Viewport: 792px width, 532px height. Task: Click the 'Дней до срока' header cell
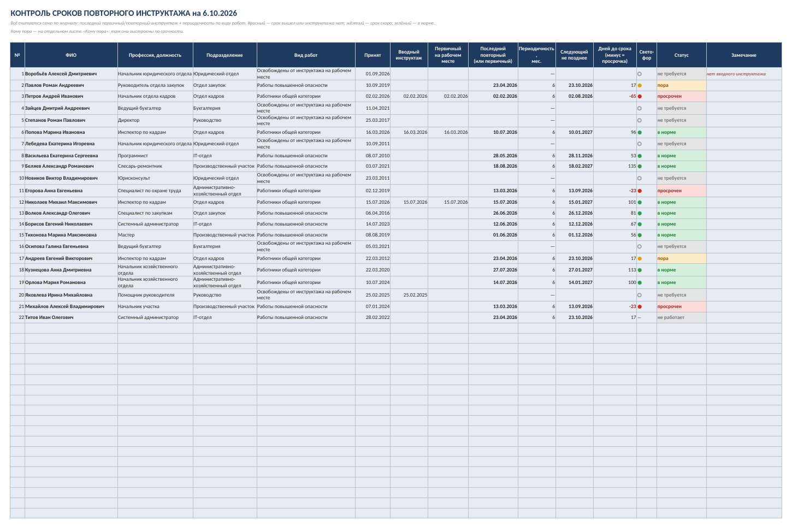[x=615, y=55]
